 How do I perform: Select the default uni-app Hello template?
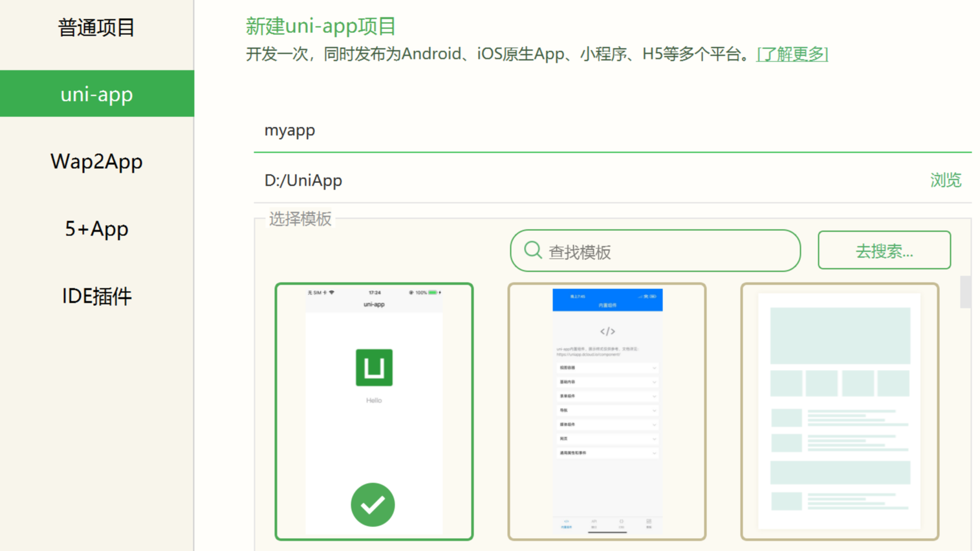coord(374,411)
